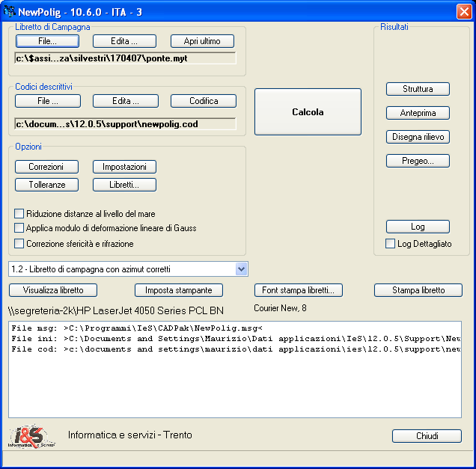Open the Libretto di campagna type dropdown

[x=241, y=269]
